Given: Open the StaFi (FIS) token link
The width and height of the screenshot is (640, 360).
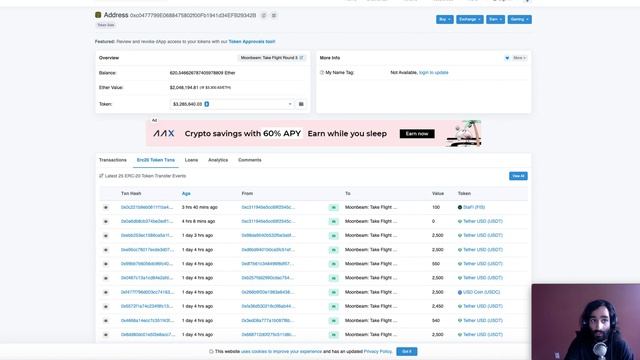Looking at the screenshot, I should click(474, 207).
